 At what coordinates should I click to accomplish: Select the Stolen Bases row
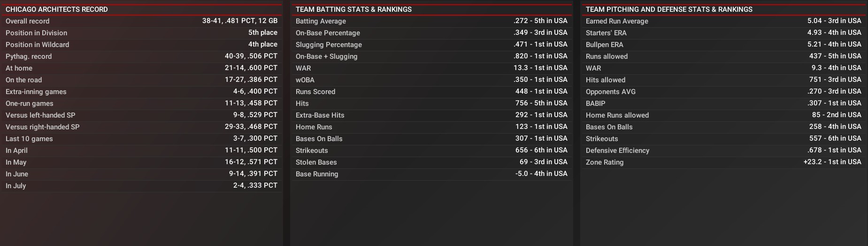pos(431,162)
